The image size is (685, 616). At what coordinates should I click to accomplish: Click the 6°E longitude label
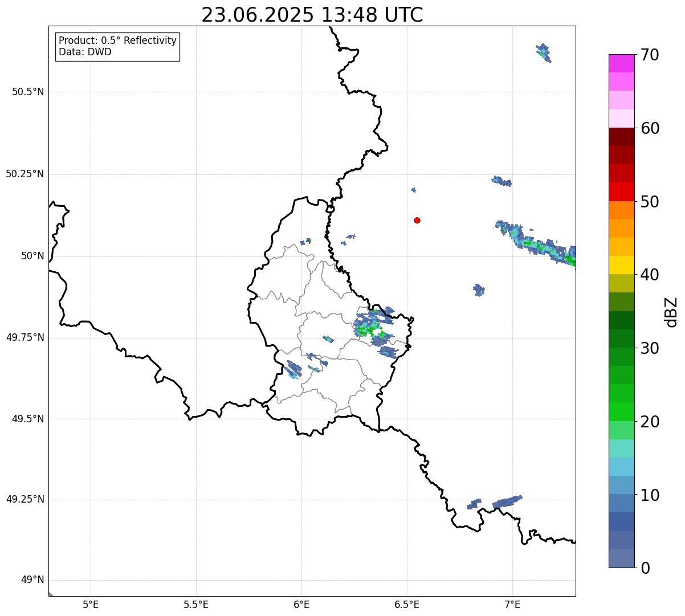301,605
